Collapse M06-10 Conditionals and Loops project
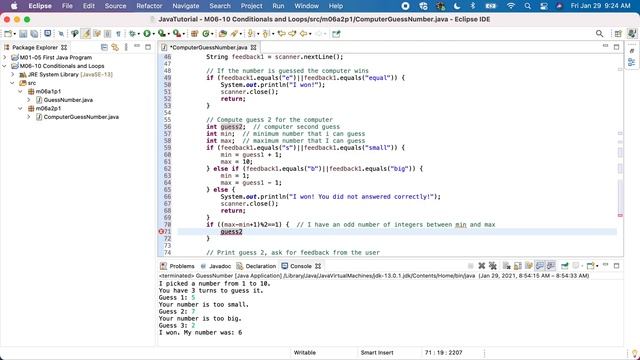This screenshot has width=640, height=360. point(5,66)
